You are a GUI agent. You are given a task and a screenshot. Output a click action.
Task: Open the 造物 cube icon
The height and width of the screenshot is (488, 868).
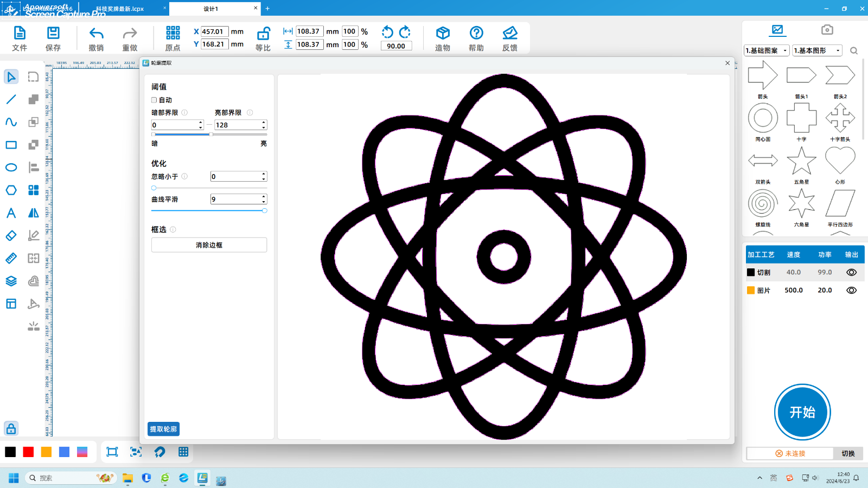pos(443,34)
